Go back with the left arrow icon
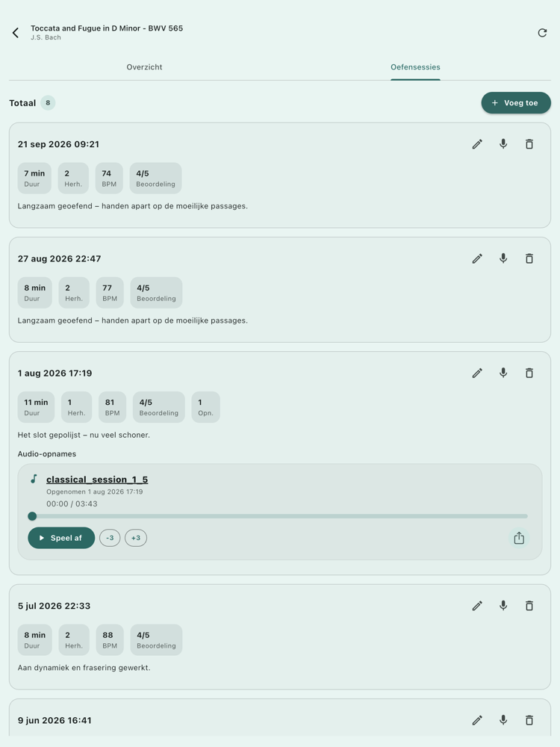Screen dimensions: 560x747 (x=16, y=32)
